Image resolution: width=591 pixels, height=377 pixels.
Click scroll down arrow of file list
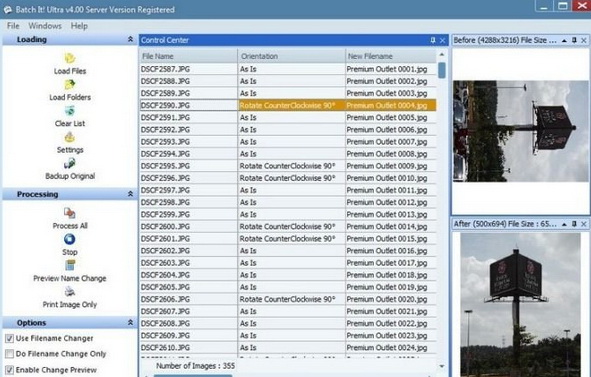pyautogui.click(x=442, y=366)
